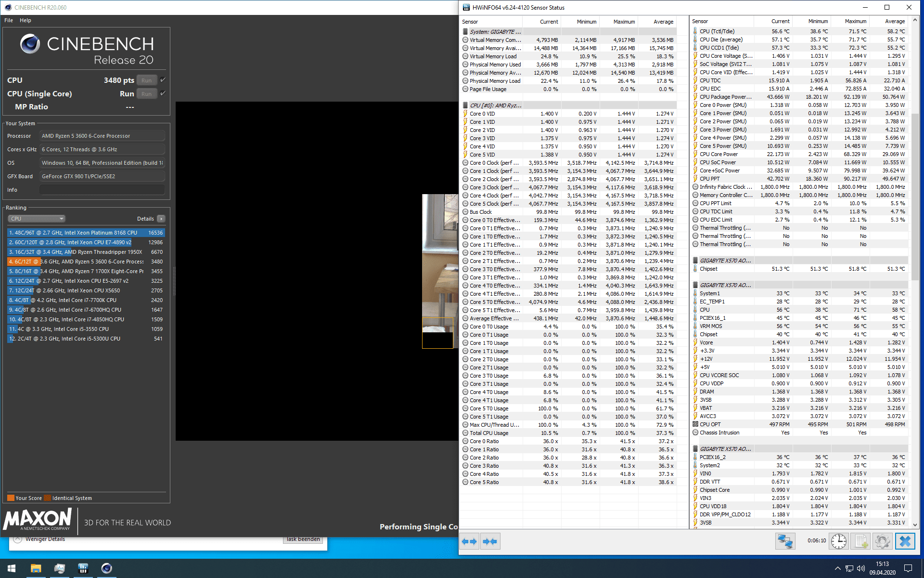924x578 pixels.
Task: Click the volume speaker icon in system tray
Action: [x=861, y=568]
